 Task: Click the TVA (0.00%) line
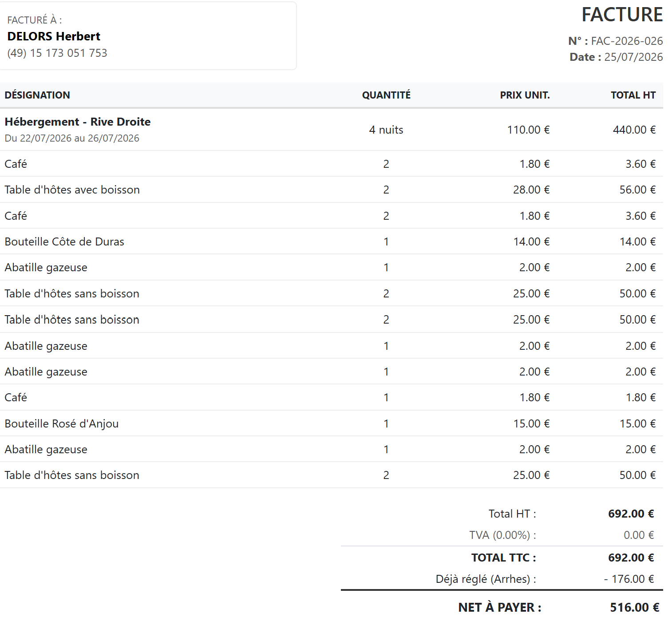[502, 535]
